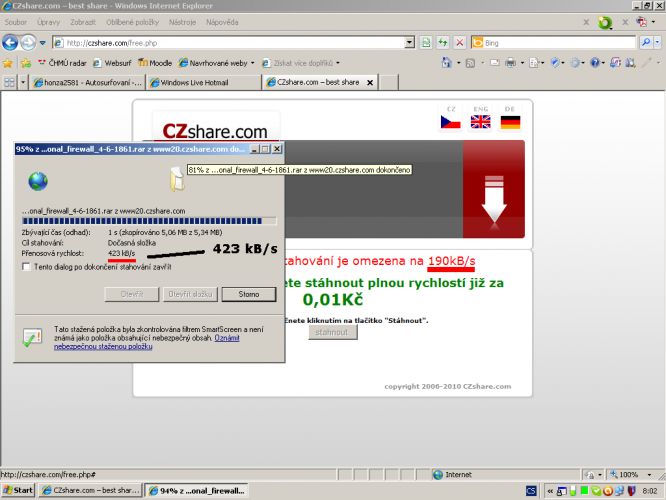Click Oznámit nebezpečnou staženou položku link
The height and width of the screenshot is (500, 666).
point(147,342)
